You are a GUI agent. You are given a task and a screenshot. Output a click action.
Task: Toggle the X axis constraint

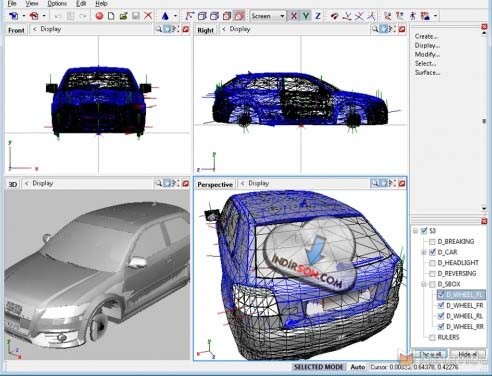coord(294,16)
